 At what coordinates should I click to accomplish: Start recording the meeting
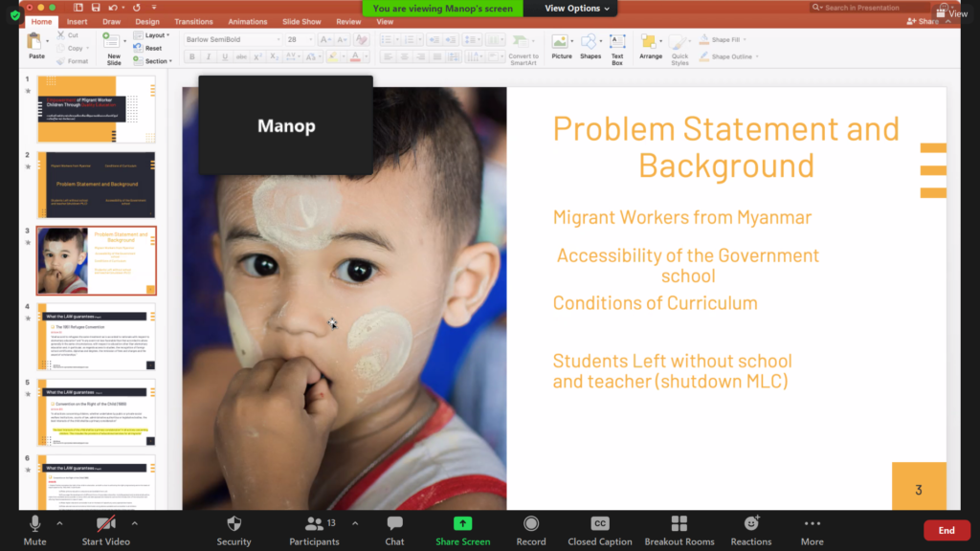click(530, 530)
